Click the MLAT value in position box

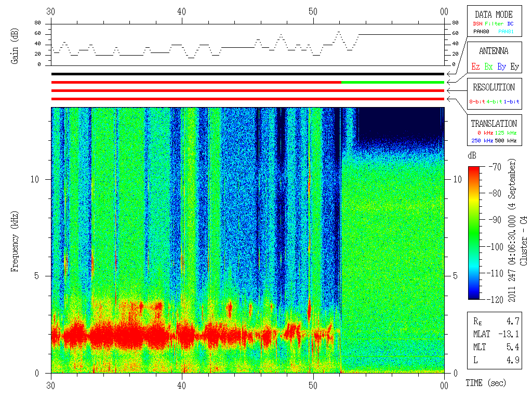point(509,334)
